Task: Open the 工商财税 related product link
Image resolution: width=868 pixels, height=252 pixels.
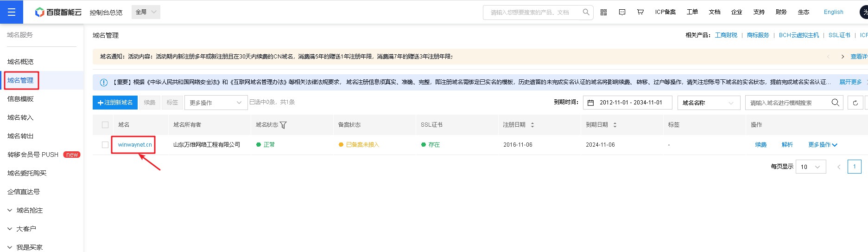Action: point(726,35)
